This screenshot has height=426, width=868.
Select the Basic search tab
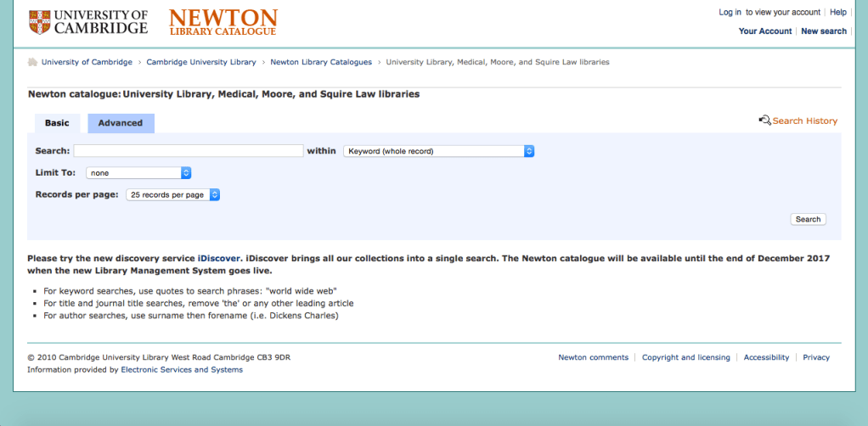click(57, 123)
